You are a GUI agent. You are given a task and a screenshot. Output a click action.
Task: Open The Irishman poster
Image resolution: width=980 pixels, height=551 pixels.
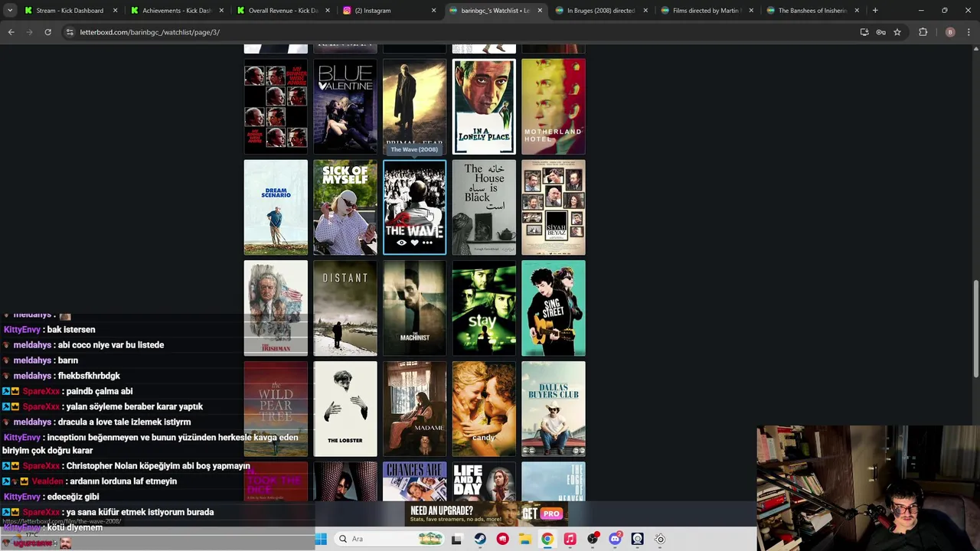pos(276,308)
